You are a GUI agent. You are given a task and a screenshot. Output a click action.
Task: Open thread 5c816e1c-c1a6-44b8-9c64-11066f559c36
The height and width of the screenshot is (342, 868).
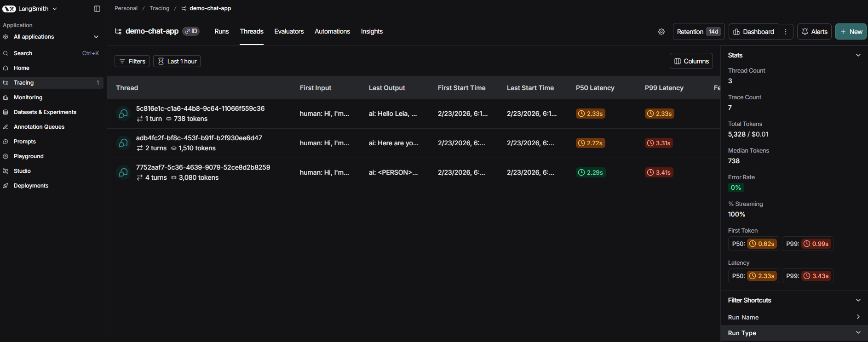point(200,108)
